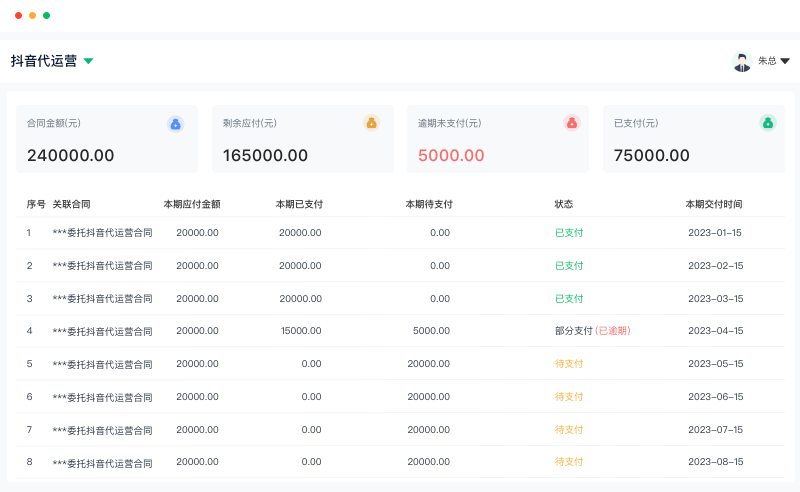Click 待支付 status for 2023-08-15 row

tap(569, 462)
